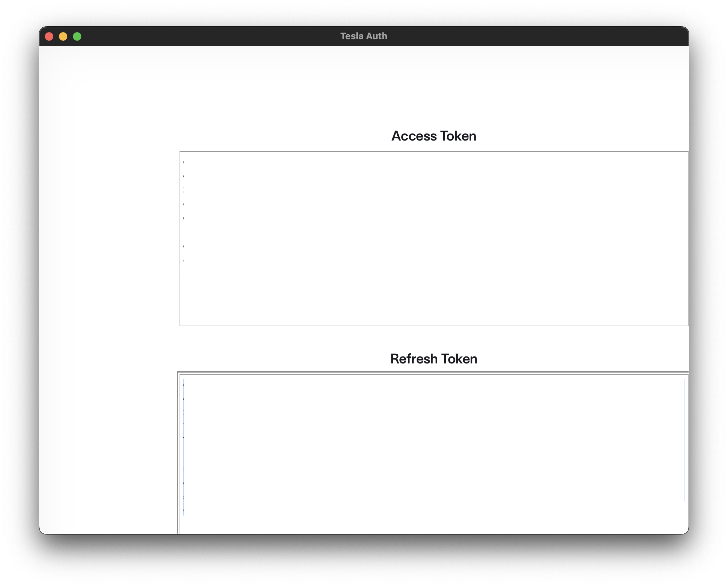Minimize the Tesla Auth window
The height and width of the screenshot is (586, 728).
(x=63, y=36)
